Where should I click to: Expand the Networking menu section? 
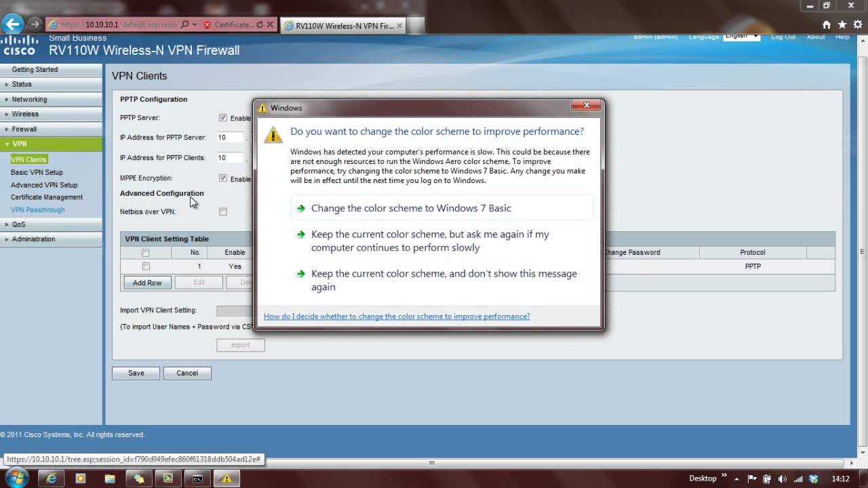tap(51, 99)
